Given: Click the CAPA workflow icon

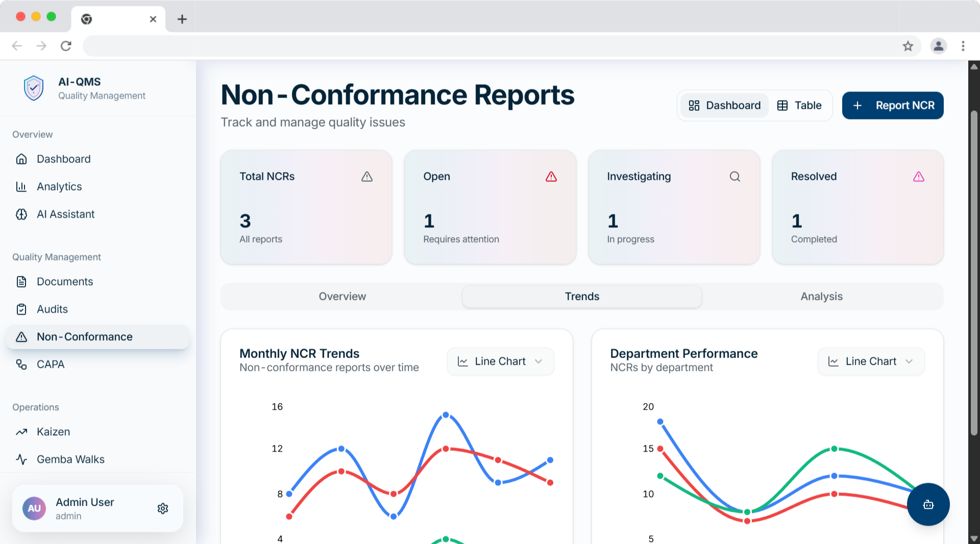Looking at the screenshot, I should click(21, 364).
